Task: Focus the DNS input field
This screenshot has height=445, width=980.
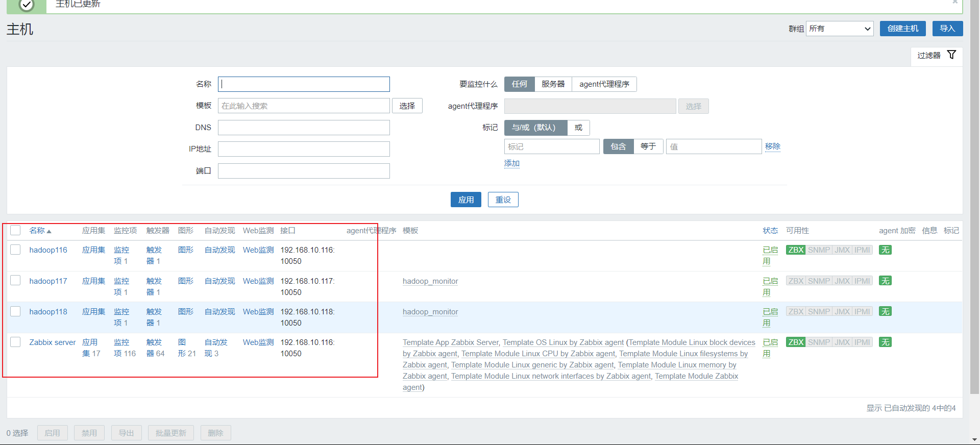Action: point(304,128)
